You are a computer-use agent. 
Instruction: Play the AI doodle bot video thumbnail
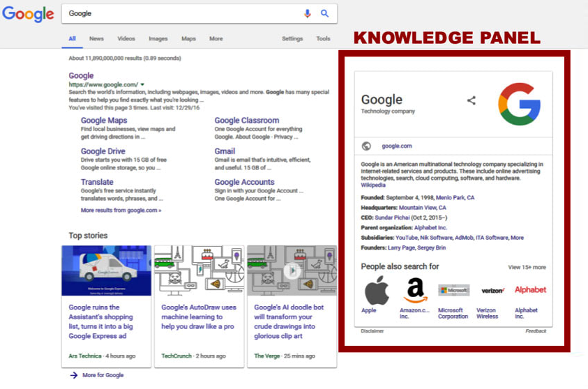[x=292, y=270]
